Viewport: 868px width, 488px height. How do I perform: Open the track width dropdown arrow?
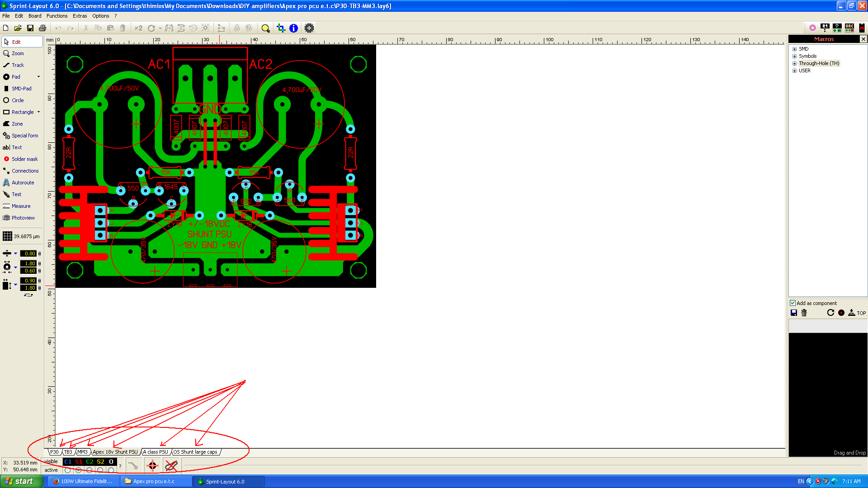click(x=15, y=253)
